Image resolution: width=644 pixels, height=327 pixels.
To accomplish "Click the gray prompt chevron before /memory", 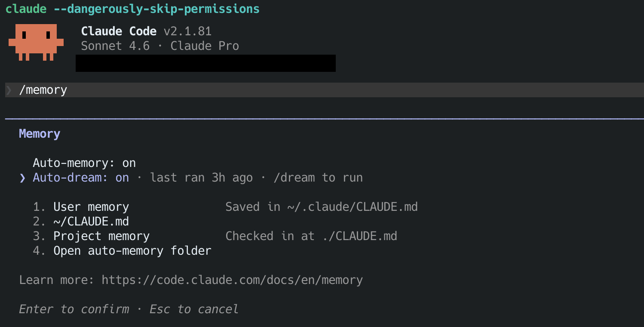I will [9, 90].
